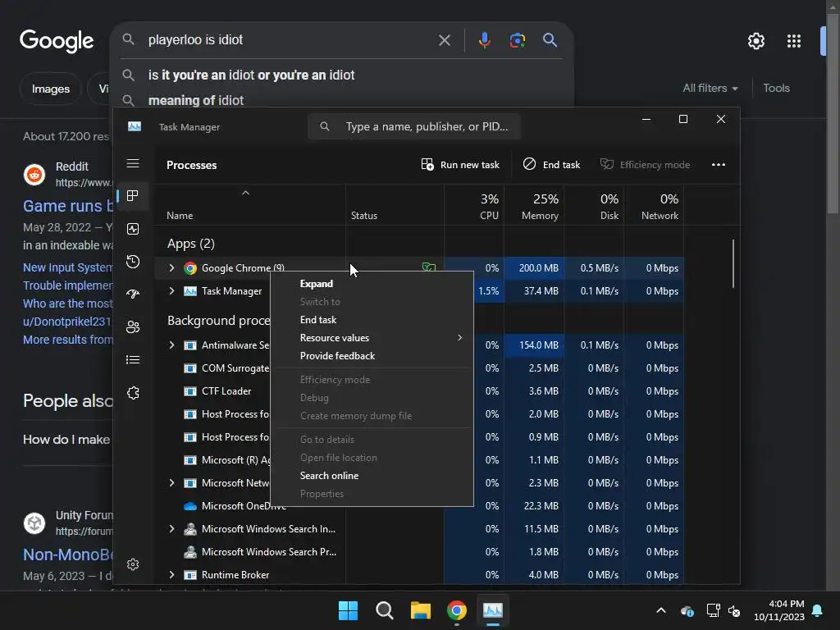The height and width of the screenshot is (630, 840).
Task: Click Images filter tab in Google
Action: coord(50,89)
